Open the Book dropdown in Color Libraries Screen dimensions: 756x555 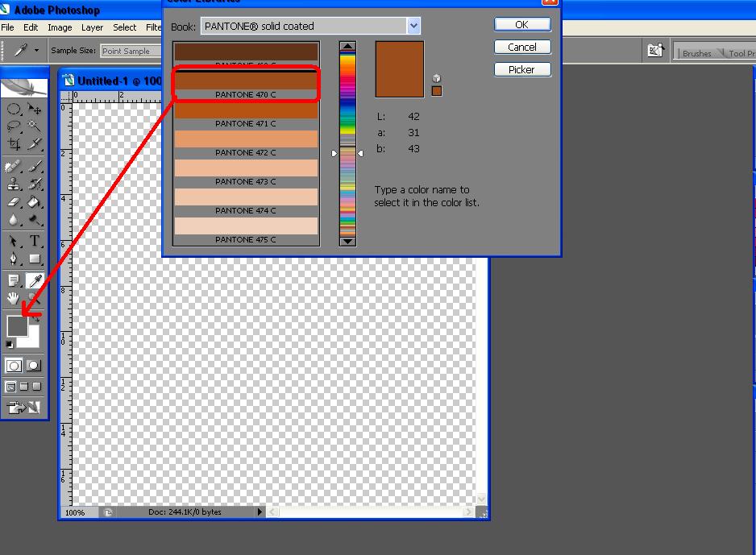click(413, 26)
